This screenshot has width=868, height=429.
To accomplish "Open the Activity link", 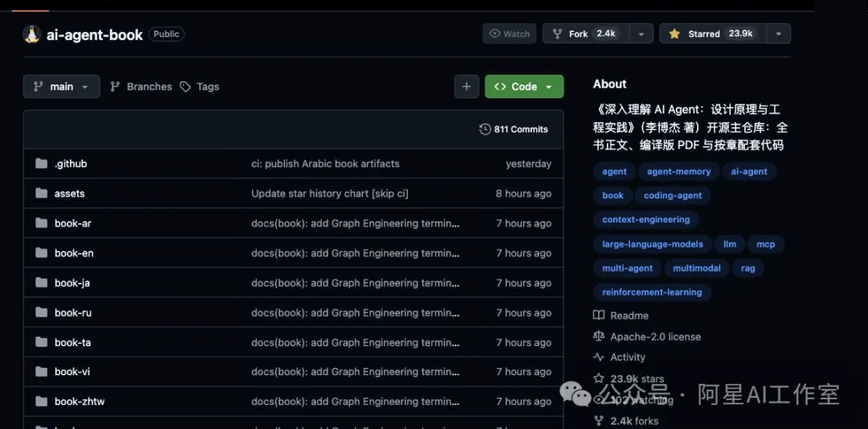I will pos(628,357).
